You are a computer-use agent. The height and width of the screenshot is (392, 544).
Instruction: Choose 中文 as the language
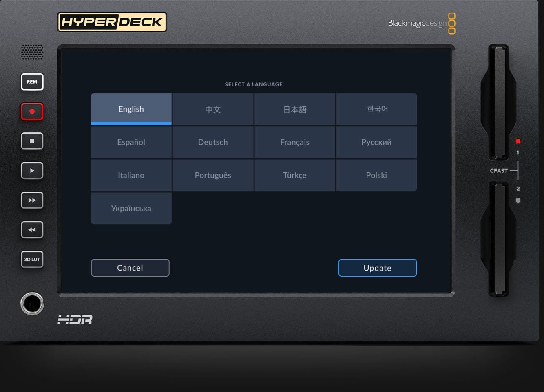tap(213, 109)
